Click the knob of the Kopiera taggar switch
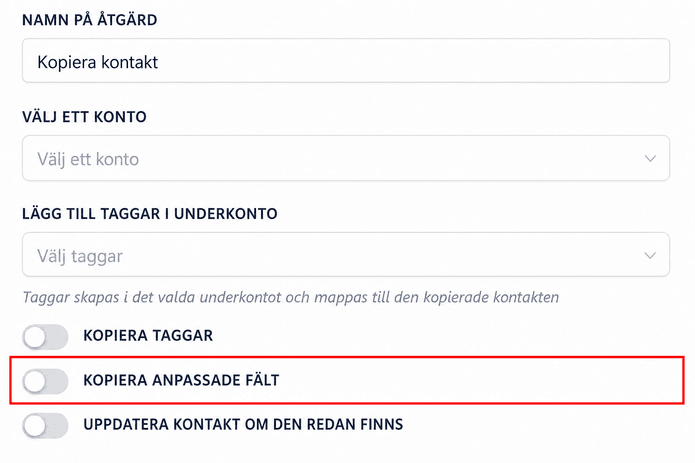The width and height of the screenshot is (695, 463). click(35, 338)
